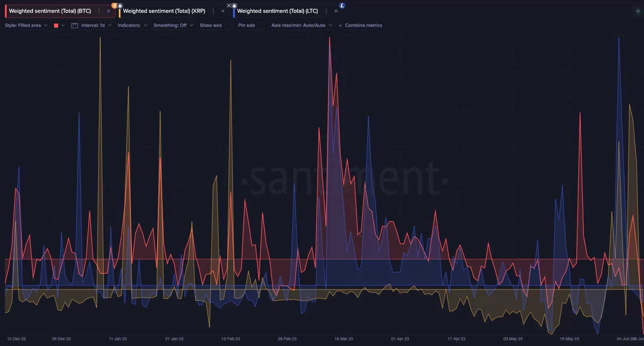Open the LTC metric three-dot options menu
The image size is (644, 346).
pyautogui.click(x=326, y=11)
